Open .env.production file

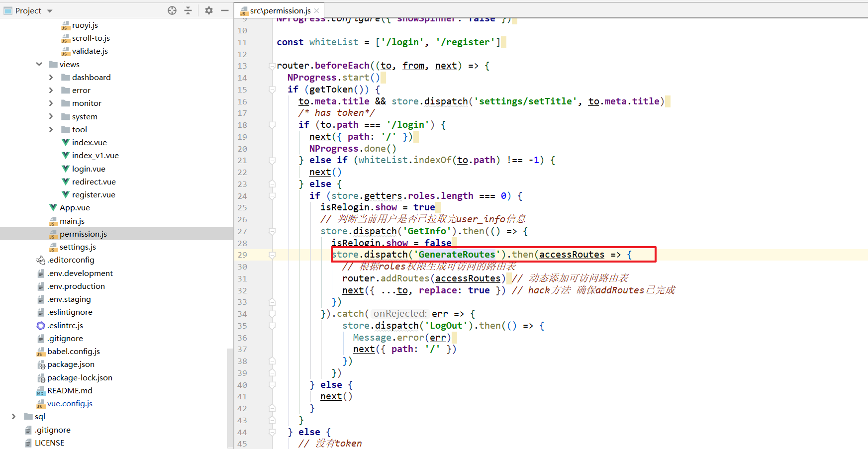coord(76,286)
